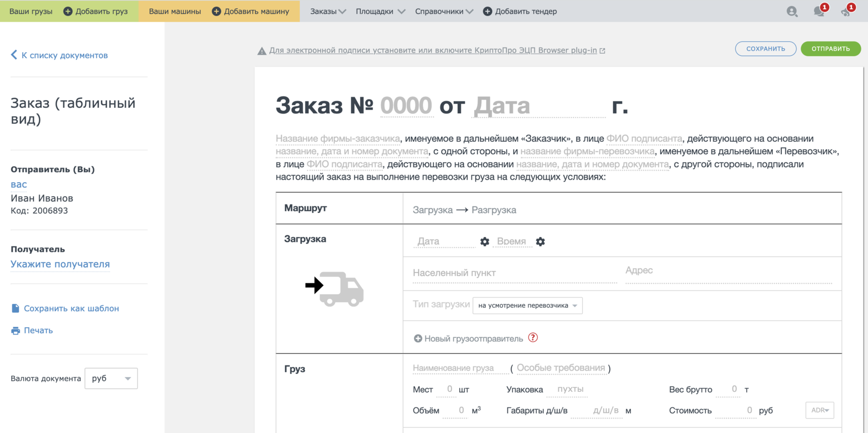The width and height of the screenshot is (868, 433).
Task: Click the printer icon
Action: click(16, 331)
